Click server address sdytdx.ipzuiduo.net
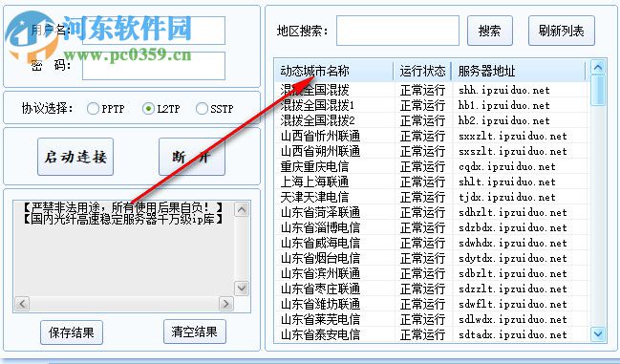620x364 pixels. pos(513,259)
